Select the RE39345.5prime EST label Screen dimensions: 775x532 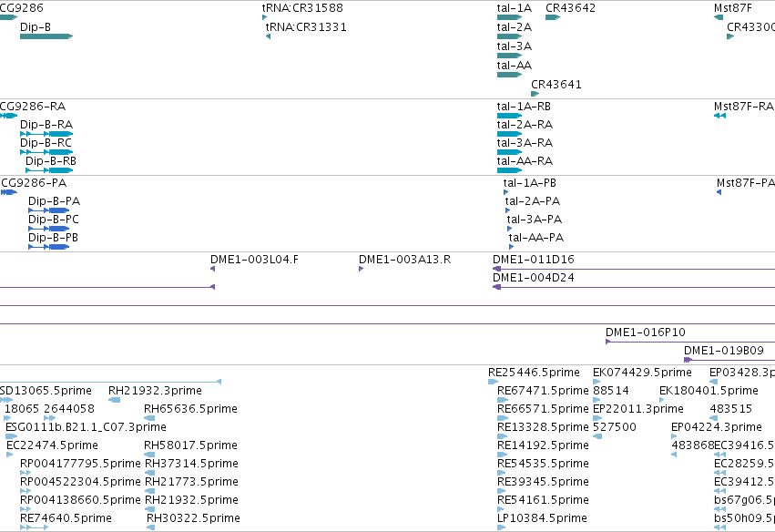pos(543,482)
